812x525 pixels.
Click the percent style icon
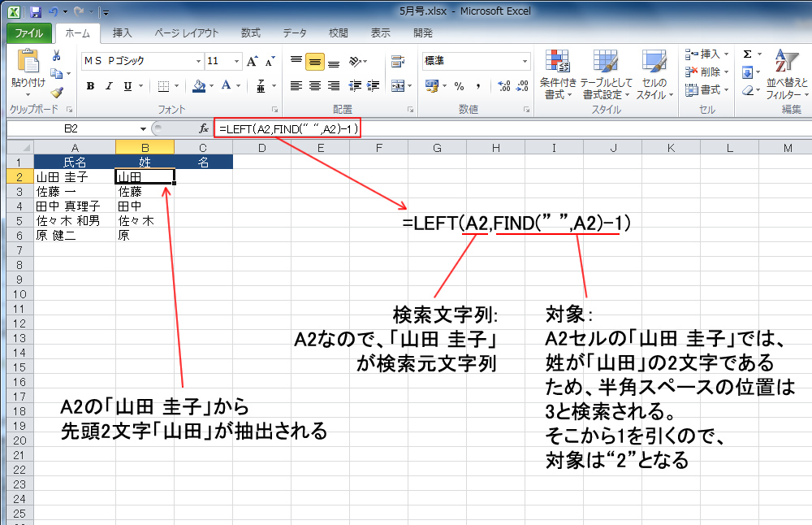(459, 86)
